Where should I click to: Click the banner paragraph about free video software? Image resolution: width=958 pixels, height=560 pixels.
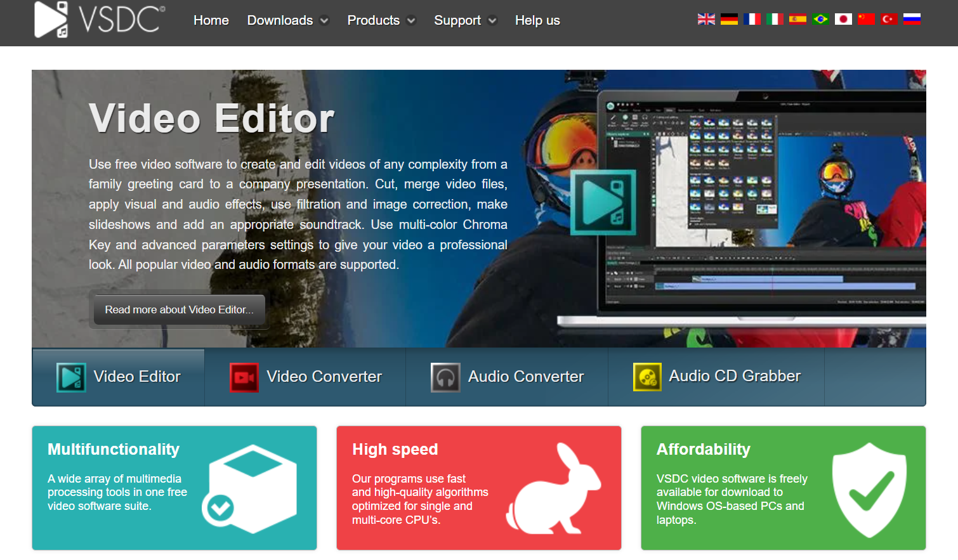click(x=298, y=214)
